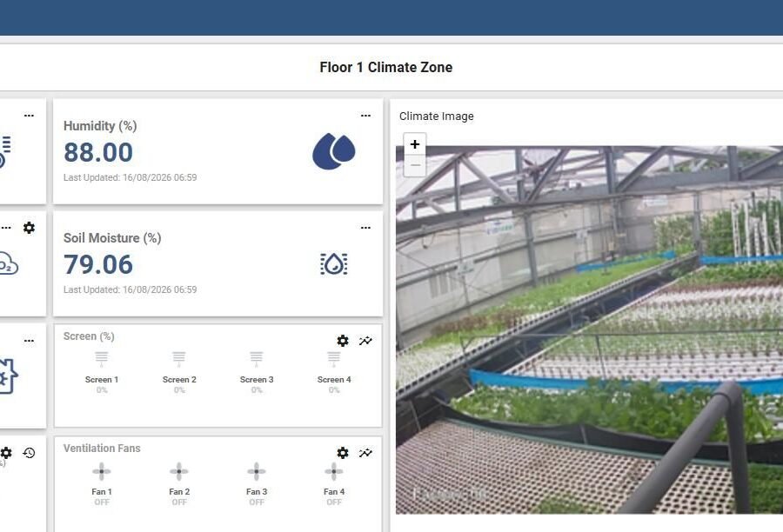Viewport: 783px width, 532px height.
Task: Click the Floor 1 Climate Zone title
Action: (x=386, y=68)
